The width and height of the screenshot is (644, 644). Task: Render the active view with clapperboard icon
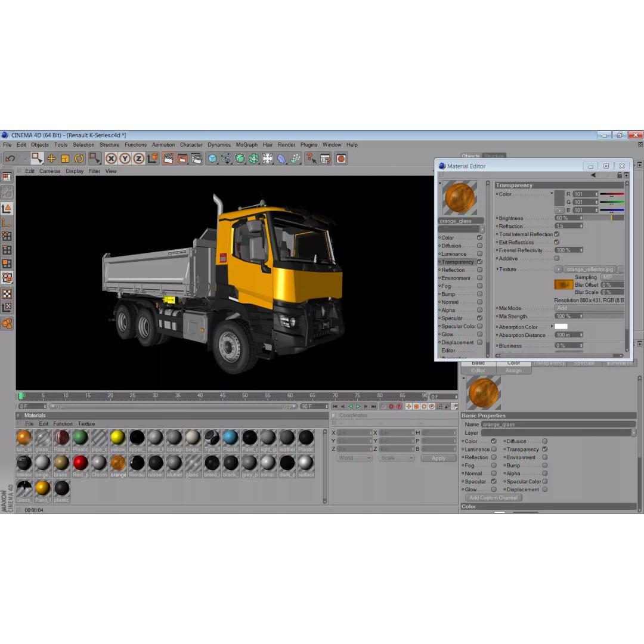[x=168, y=159]
